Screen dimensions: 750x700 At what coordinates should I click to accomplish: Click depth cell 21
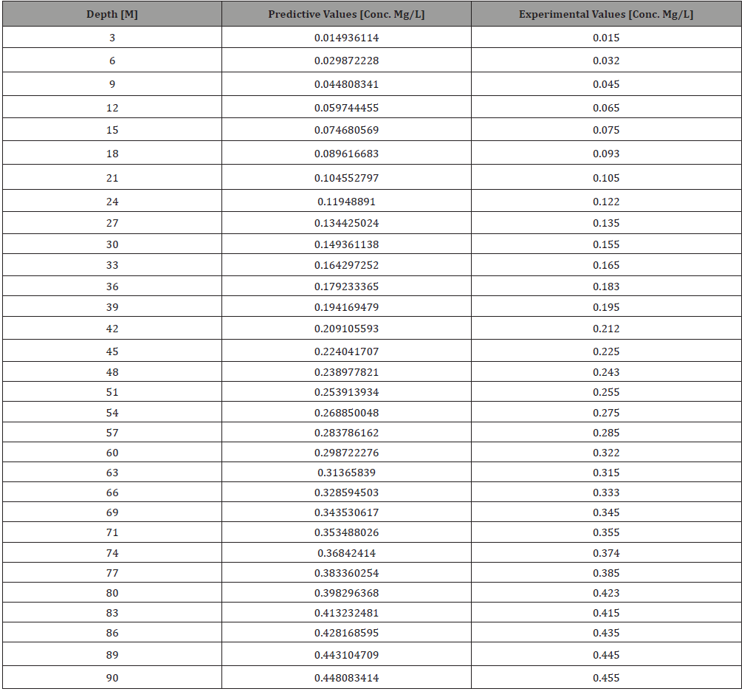[x=112, y=178]
